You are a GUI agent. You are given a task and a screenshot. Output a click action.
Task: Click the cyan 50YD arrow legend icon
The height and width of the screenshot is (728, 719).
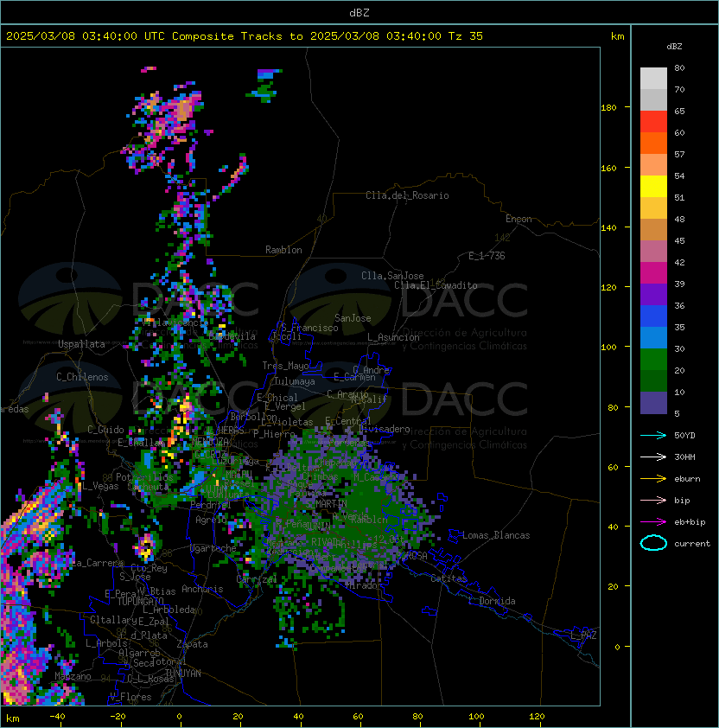tap(653, 436)
